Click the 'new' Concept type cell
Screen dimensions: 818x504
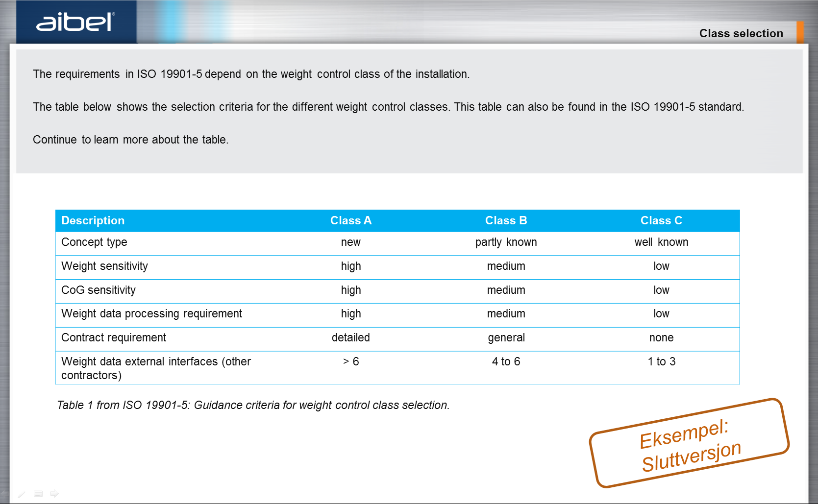pyautogui.click(x=351, y=242)
